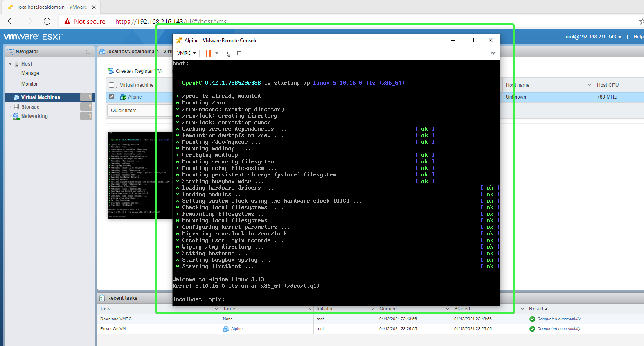Open Initiator column dropdown arrow
This screenshot has width=644, height=346.
[373, 309]
